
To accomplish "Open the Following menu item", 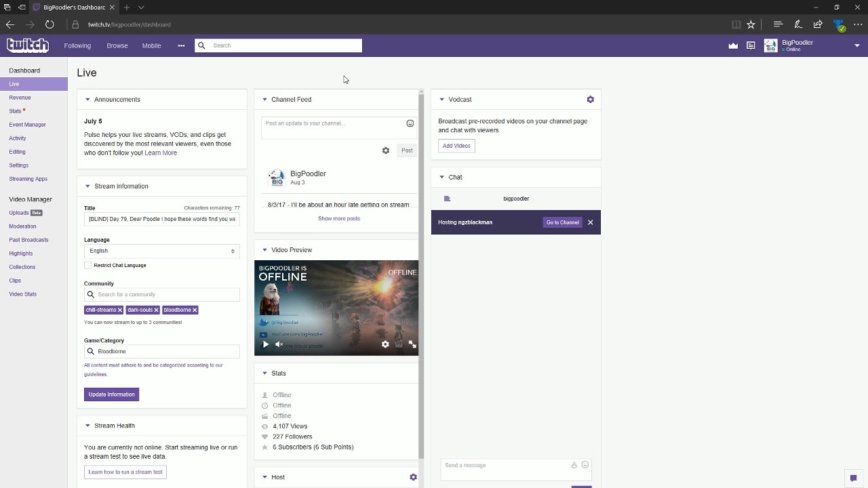I will click(x=77, y=45).
